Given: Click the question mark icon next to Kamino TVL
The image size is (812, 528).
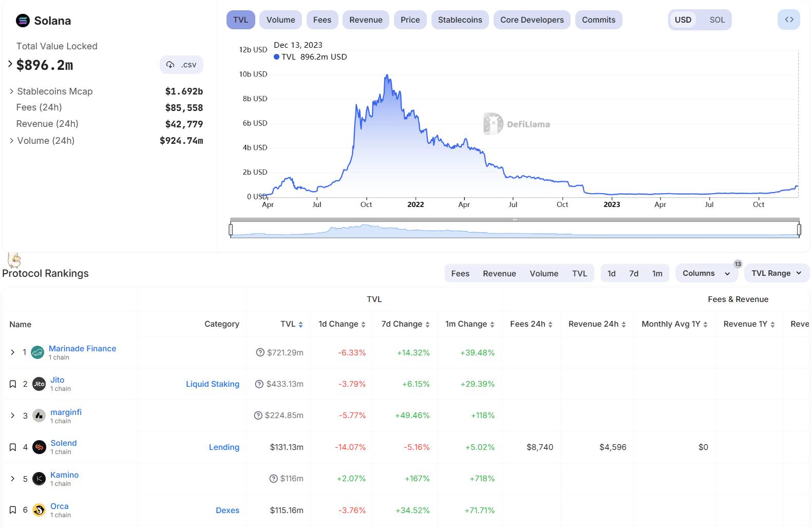Looking at the screenshot, I should pyautogui.click(x=273, y=478).
